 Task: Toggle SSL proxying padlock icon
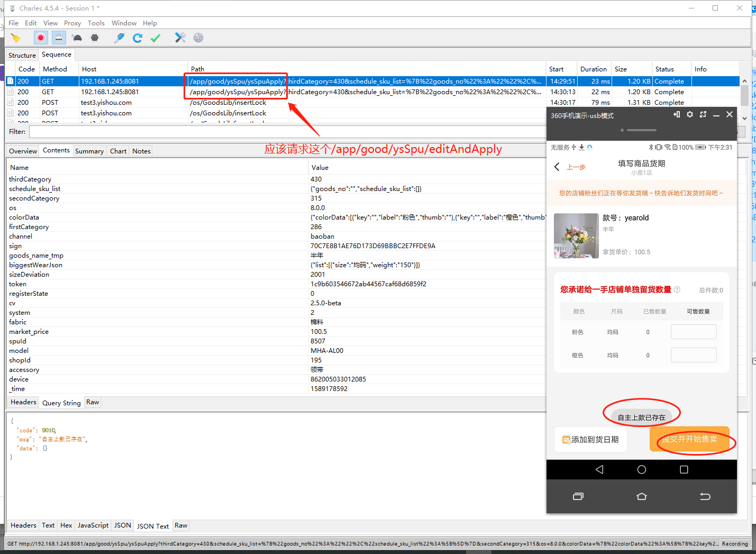[59, 38]
